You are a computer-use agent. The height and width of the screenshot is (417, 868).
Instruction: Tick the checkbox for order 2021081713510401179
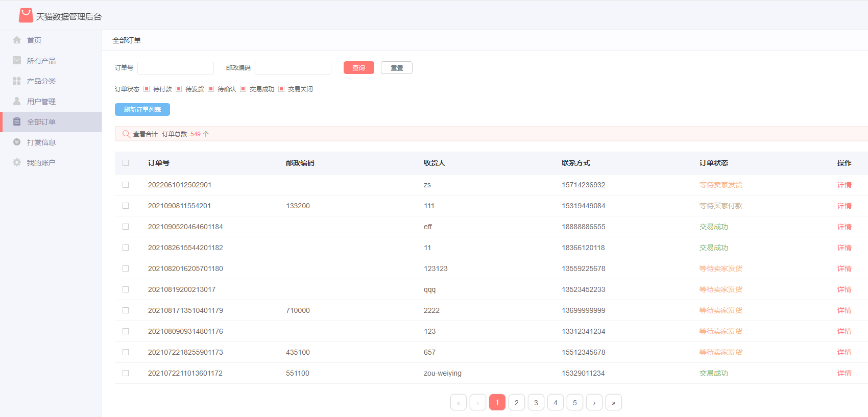[126, 310]
